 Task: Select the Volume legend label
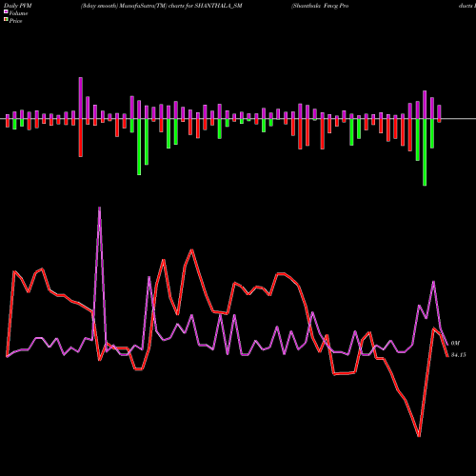pyautogui.click(x=18, y=13)
